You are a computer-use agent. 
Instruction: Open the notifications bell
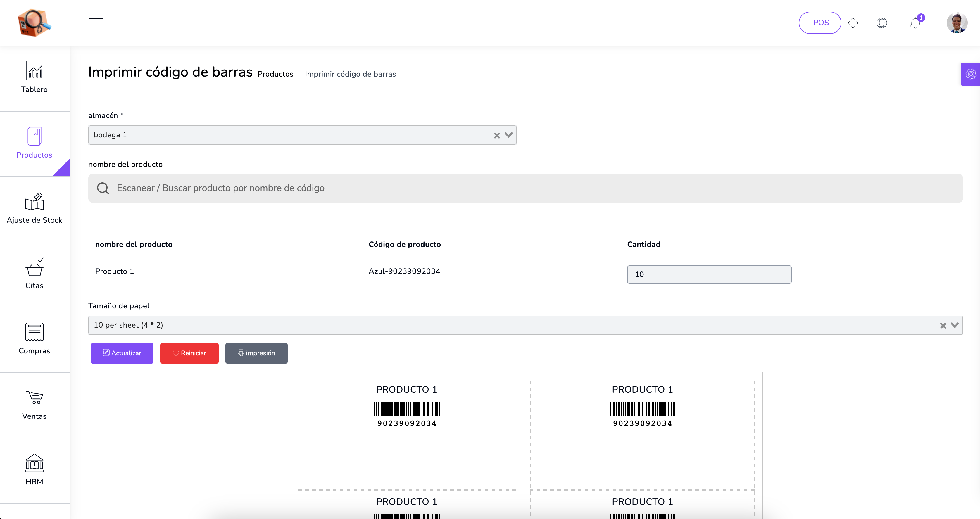coord(915,23)
